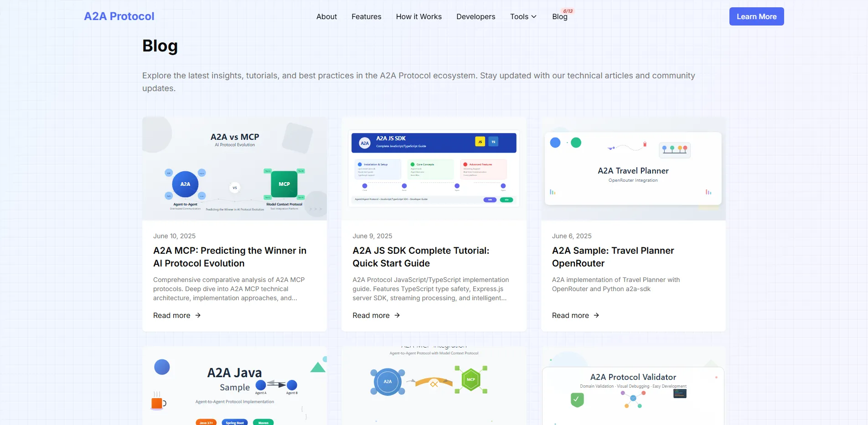
Task: Open the Tools dropdown menu
Action: tap(522, 16)
